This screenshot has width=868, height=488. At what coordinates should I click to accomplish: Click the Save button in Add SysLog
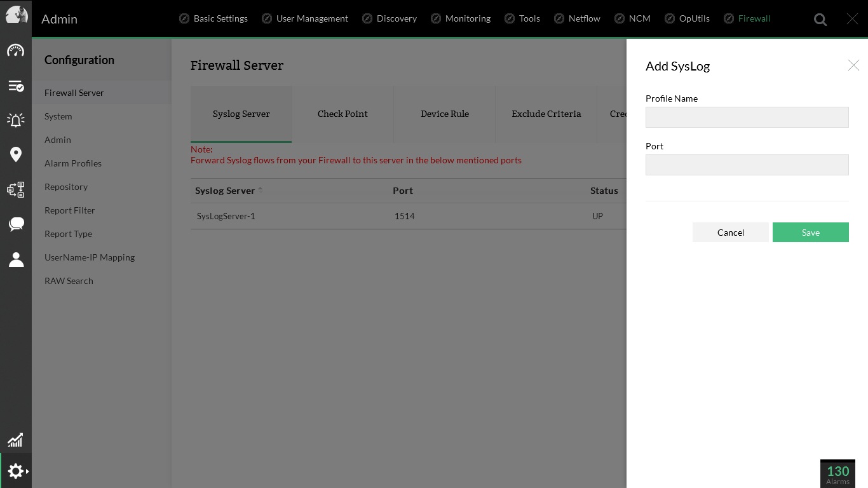(x=810, y=233)
